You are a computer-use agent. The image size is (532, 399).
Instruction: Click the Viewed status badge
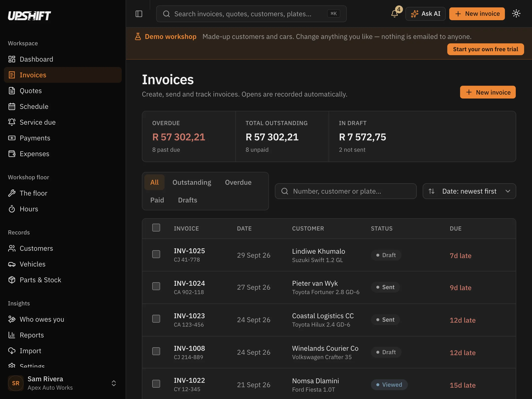389,385
